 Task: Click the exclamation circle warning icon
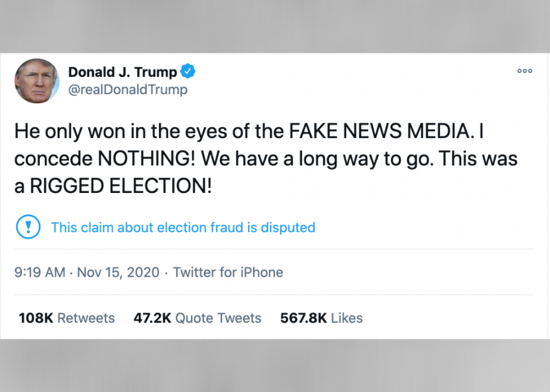(27, 227)
